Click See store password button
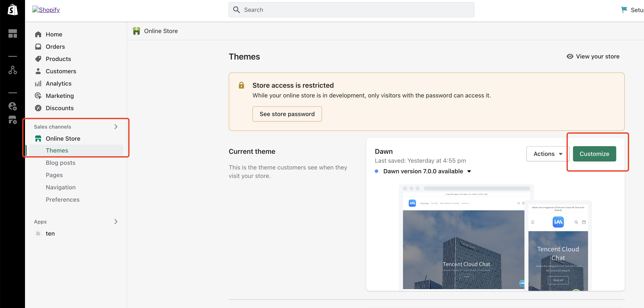Screen dimensions: 644x308 [287, 114]
